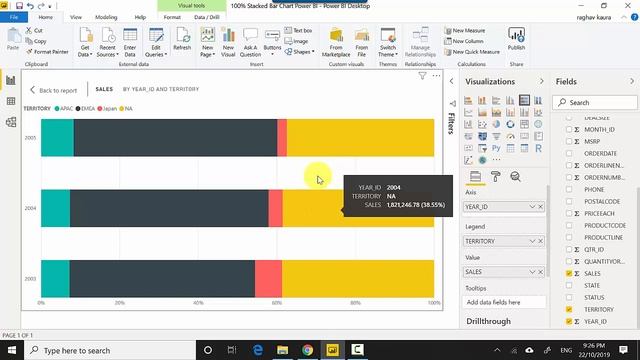640x360 pixels.
Task: Switch to Model view in left sidebar
Action: click(11, 122)
